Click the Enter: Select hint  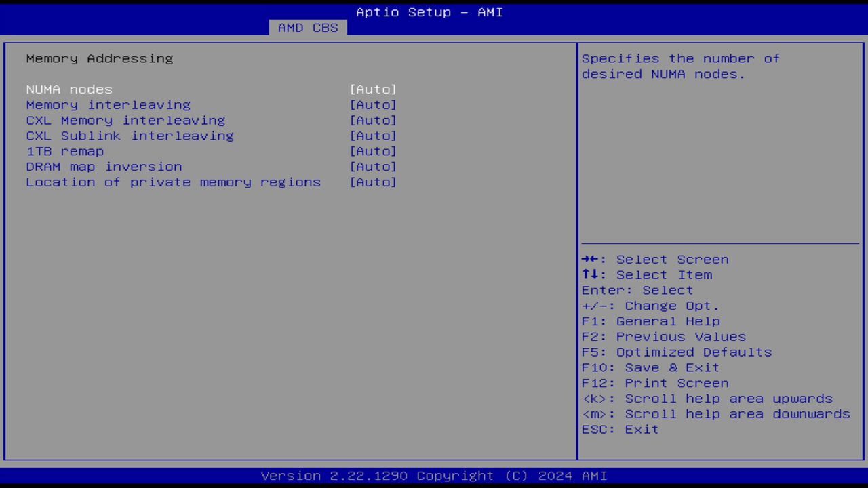637,291
